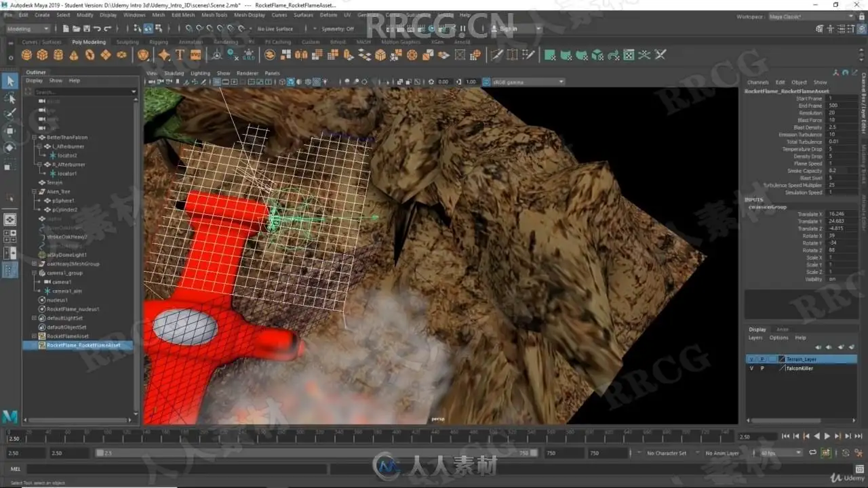Activate the Rotate tool in toolbox
Viewport: 868px width, 488px height.
click(x=9, y=147)
